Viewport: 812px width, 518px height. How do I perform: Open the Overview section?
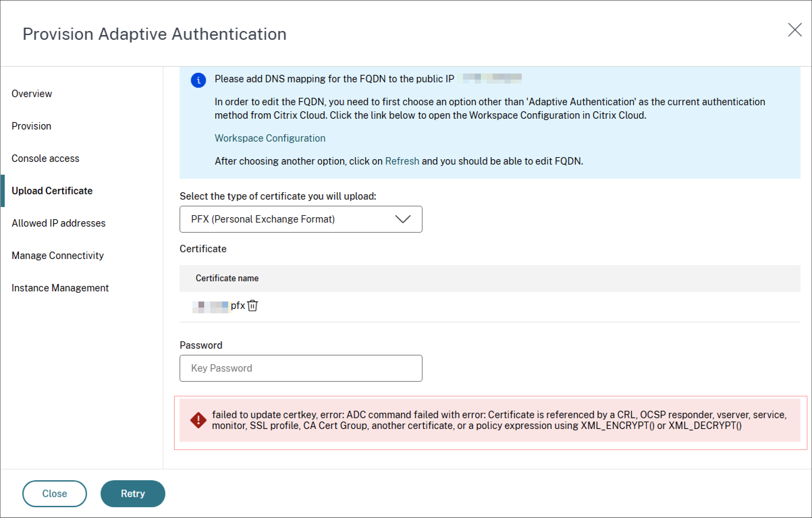pos(32,93)
